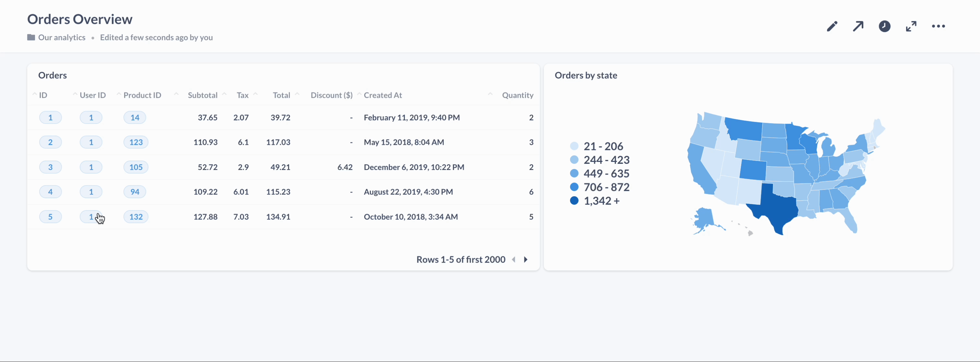Go to previous page of Orders rows
The width and height of the screenshot is (980, 362).
tap(514, 259)
